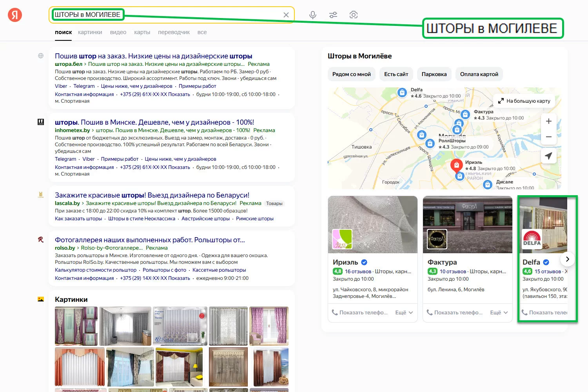588x392 pixels.
Task: Open image search camera icon
Action: pyautogui.click(x=354, y=15)
